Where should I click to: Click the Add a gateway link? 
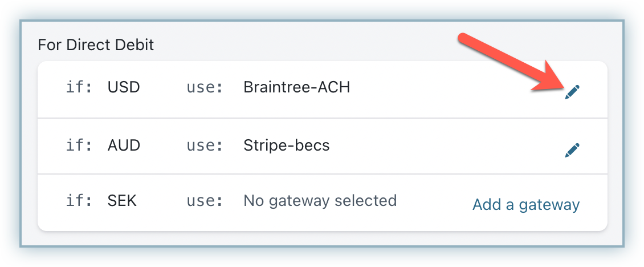tap(526, 204)
